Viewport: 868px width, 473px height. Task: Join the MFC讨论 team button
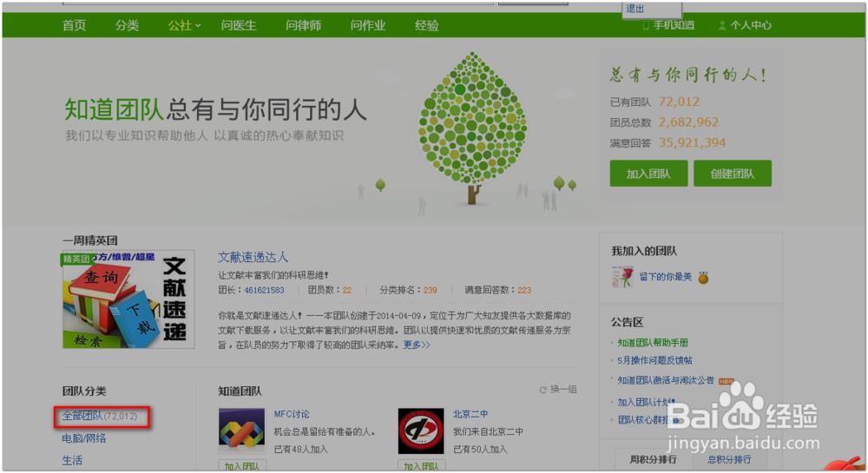point(242,466)
